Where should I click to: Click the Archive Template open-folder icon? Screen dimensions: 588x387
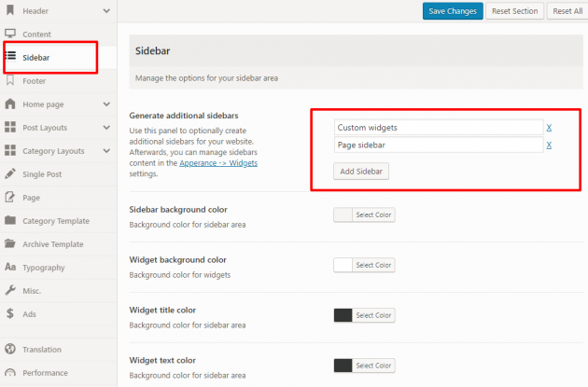(10, 243)
